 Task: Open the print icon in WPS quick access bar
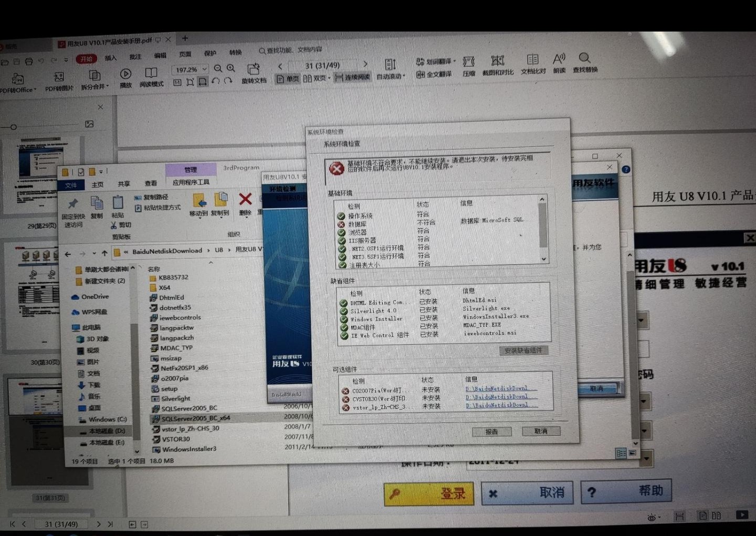tap(28, 61)
